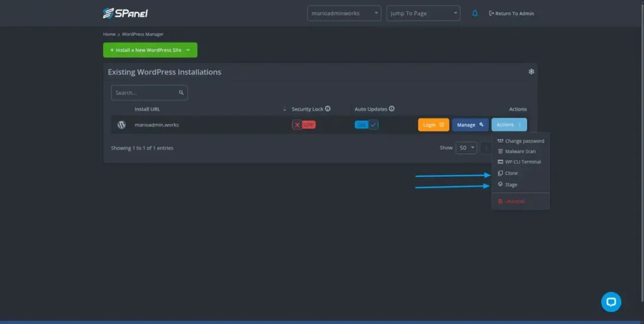Click into the Search field
Screen dimensions: 644x324
(x=149, y=93)
